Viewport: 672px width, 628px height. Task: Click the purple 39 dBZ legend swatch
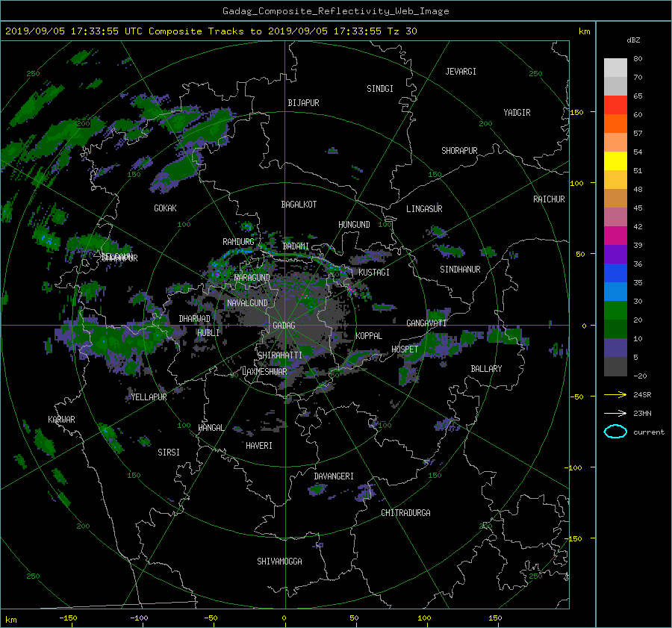point(615,254)
